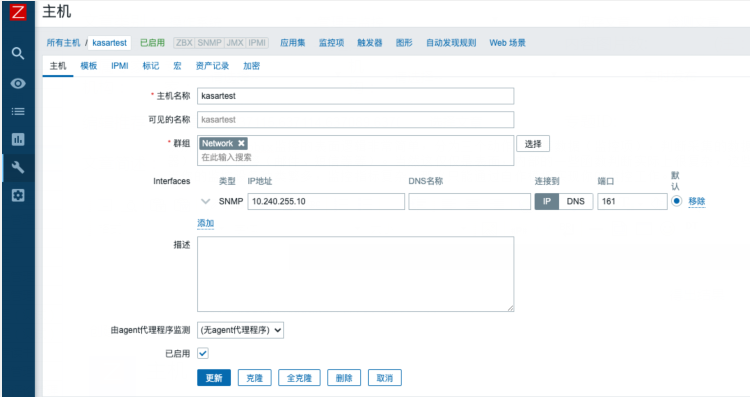
Task: Click the JMX availability badge
Action: 235,43
